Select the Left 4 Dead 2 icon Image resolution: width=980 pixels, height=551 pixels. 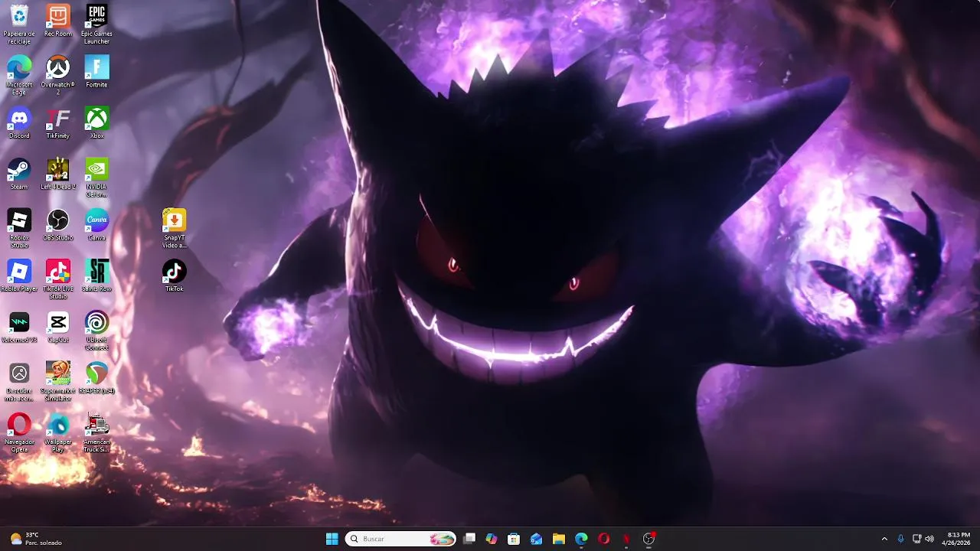click(58, 174)
